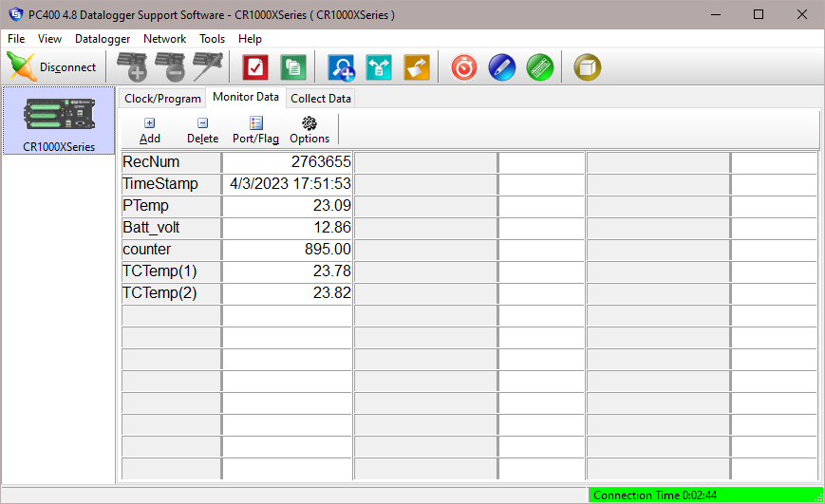Open the blue magnifier View icon
Image resolution: width=825 pixels, height=504 pixels.
coord(341,67)
